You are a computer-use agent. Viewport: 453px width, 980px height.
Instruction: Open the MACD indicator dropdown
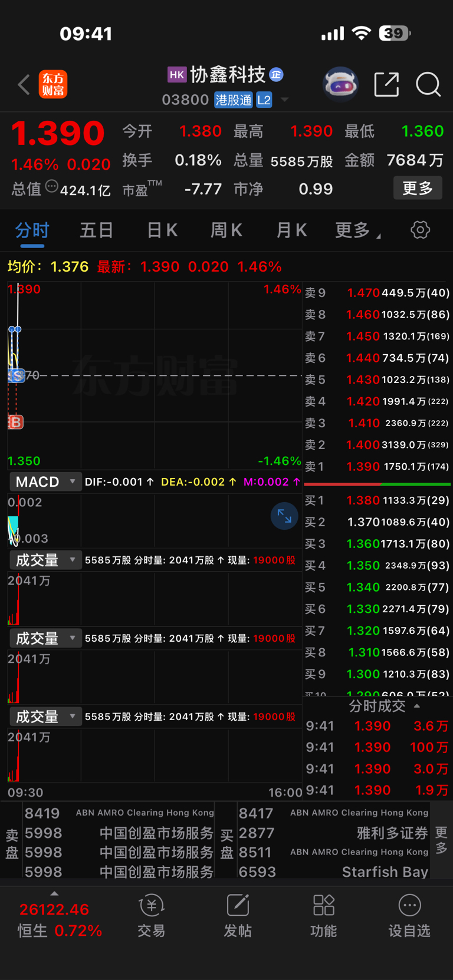point(45,481)
